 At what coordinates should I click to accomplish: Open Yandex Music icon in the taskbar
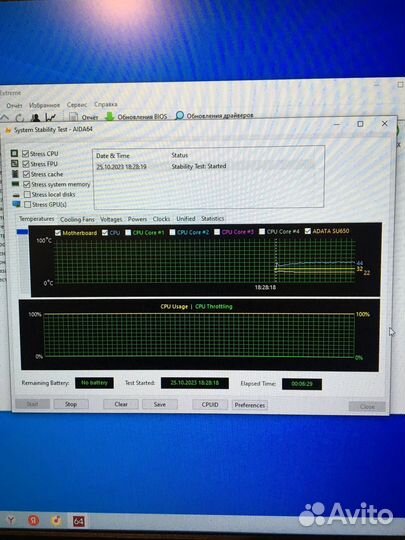56,521
